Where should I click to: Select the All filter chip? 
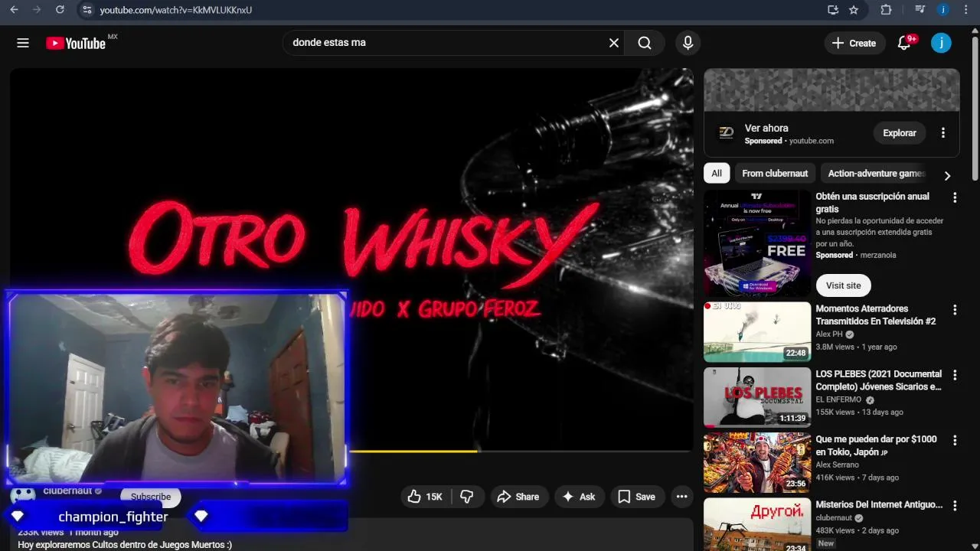click(717, 174)
